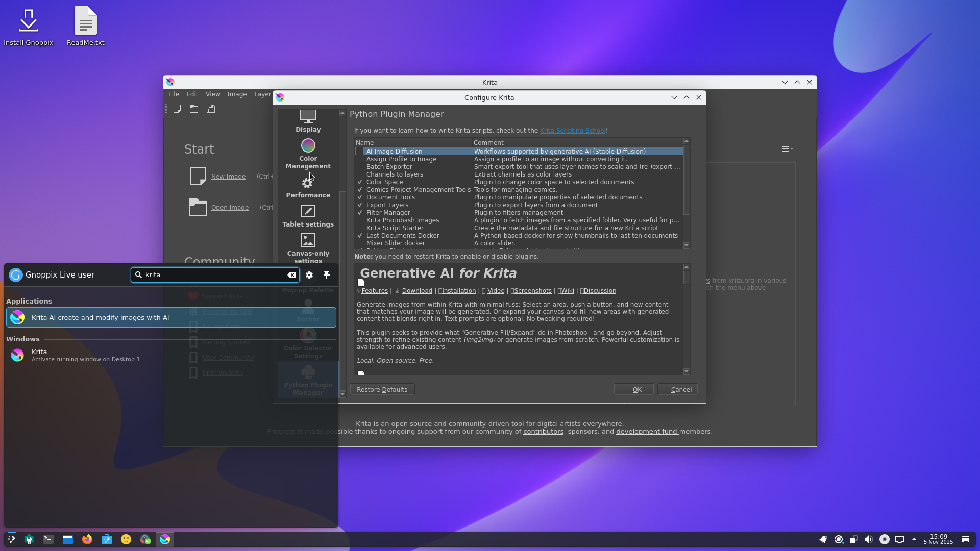Image resolution: width=980 pixels, height=551 pixels.
Task: Pin the application launcher open
Action: click(x=327, y=275)
